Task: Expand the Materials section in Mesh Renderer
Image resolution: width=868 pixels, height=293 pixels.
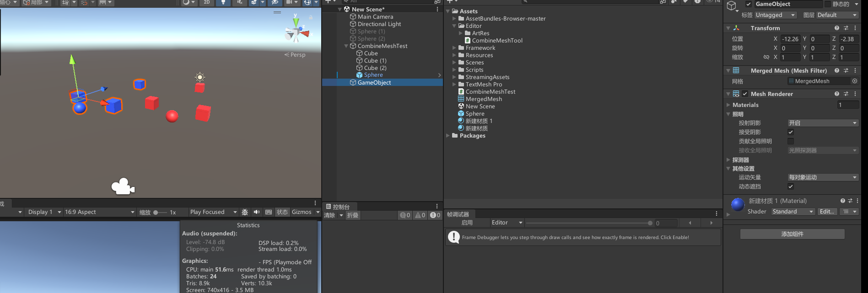Action: click(728, 105)
